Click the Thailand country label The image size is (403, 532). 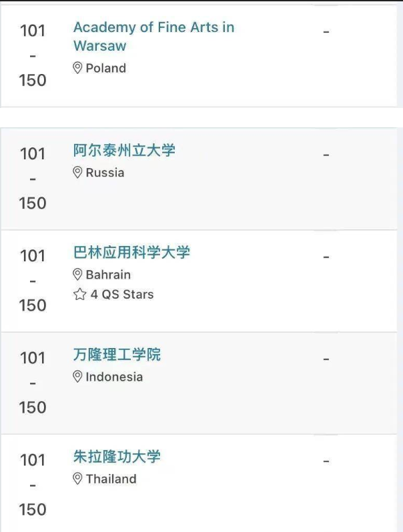[x=111, y=479]
